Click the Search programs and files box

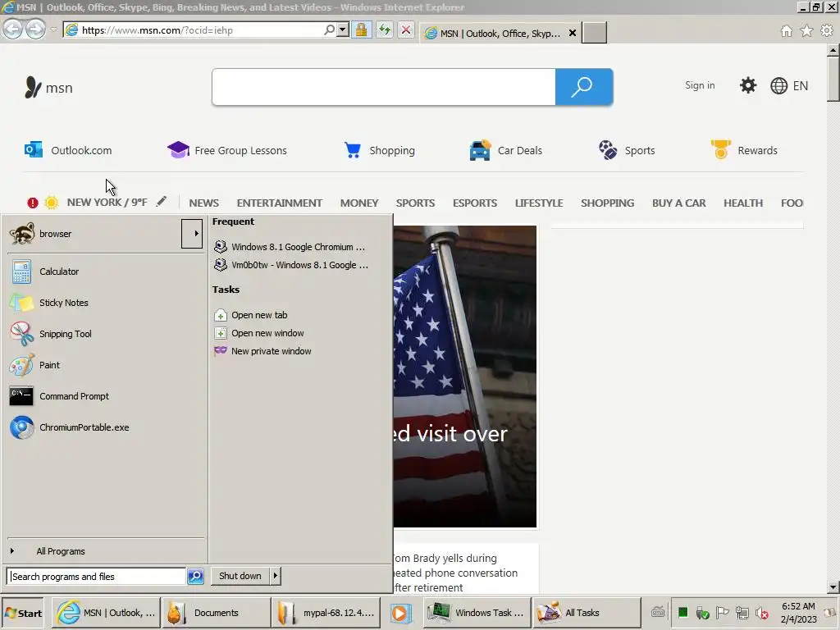tap(97, 577)
